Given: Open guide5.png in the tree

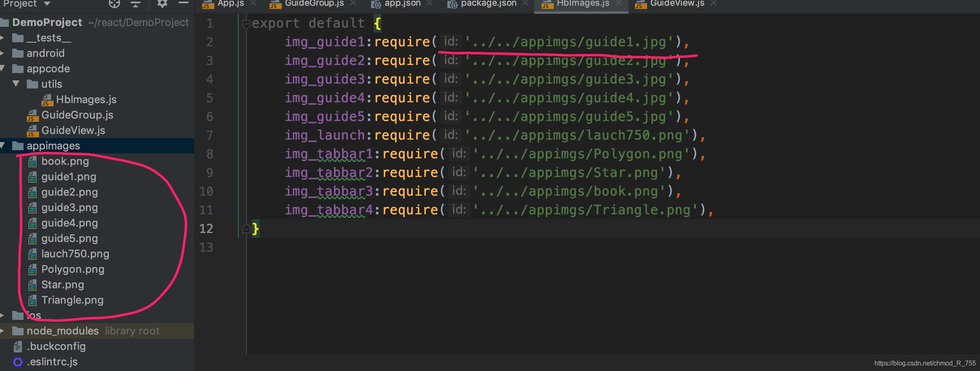Looking at the screenshot, I should click(69, 238).
